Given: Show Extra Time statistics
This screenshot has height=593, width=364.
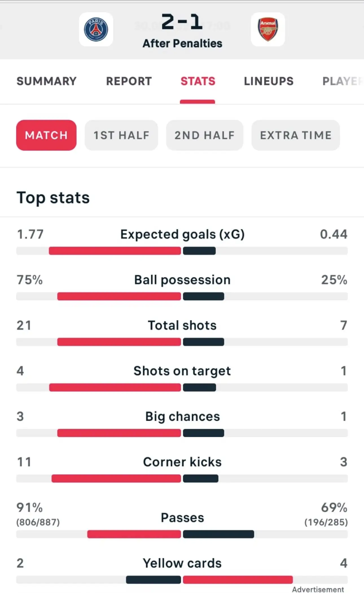Looking at the screenshot, I should pos(296,135).
